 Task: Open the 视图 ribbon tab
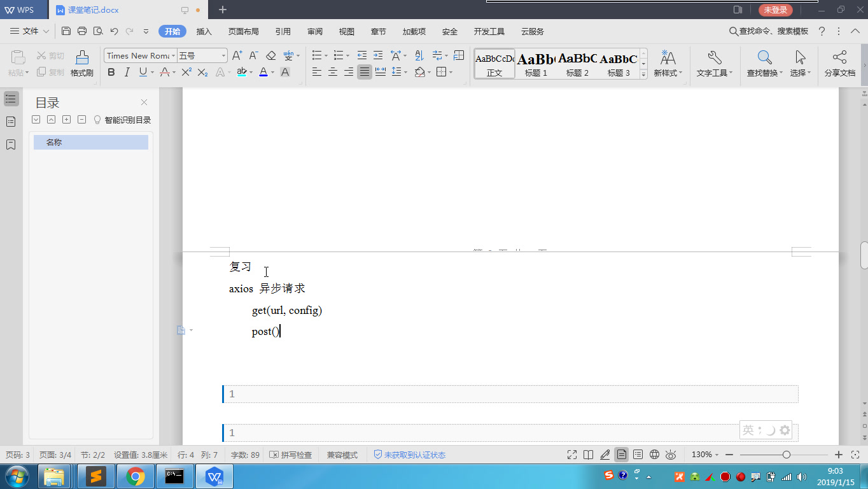[347, 31]
